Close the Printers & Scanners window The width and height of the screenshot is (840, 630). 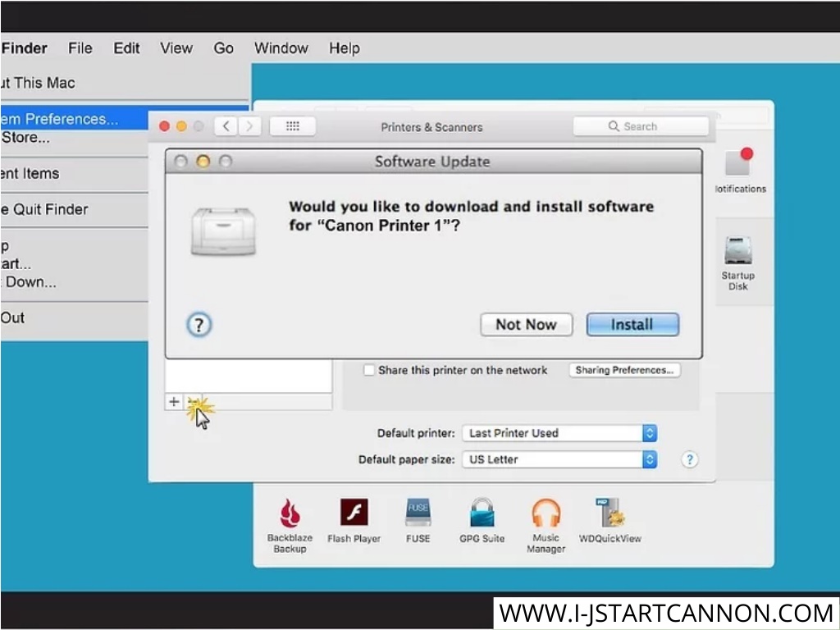pyautogui.click(x=164, y=126)
